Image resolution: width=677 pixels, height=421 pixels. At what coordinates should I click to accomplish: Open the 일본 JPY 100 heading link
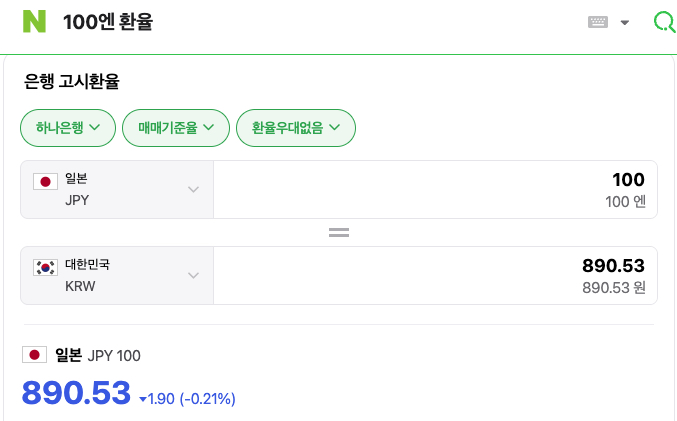tap(98, 355)
